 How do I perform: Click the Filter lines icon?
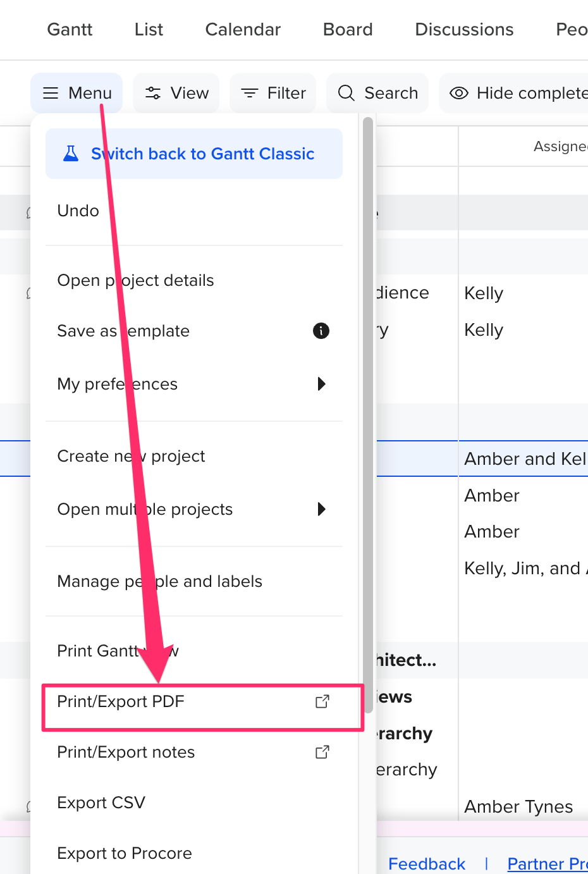click(x=250, y=93)
